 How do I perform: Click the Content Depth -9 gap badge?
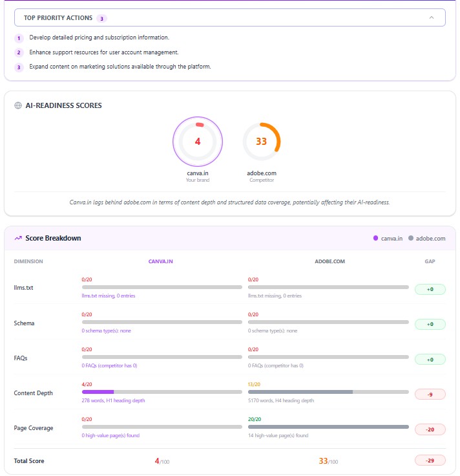430,395
